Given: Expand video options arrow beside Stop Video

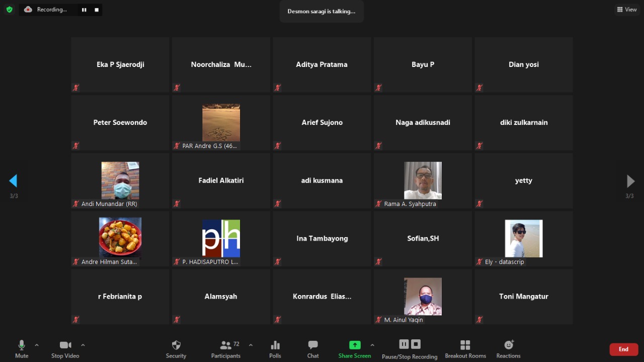Looking at the screenshot, I should [x=83, y=345].
